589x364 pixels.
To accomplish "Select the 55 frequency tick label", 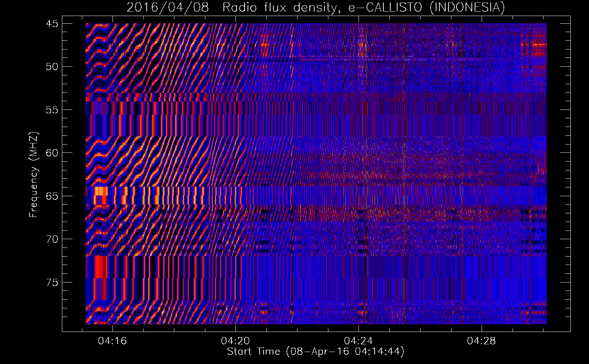I will click(x=52, y=110).
